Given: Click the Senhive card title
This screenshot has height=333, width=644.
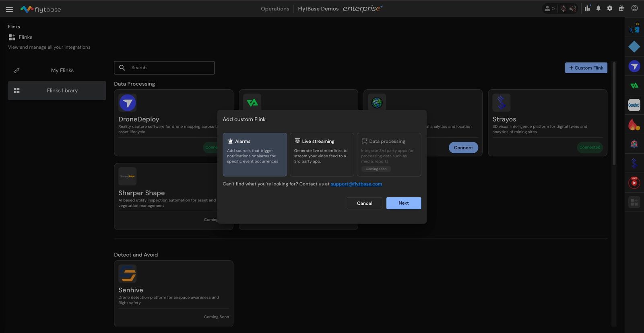Looking at the screenshot, I should point(131,290).
